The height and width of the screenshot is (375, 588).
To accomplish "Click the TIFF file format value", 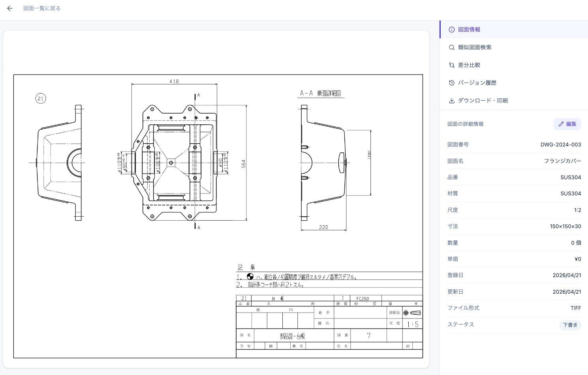I will coord(576,308).
